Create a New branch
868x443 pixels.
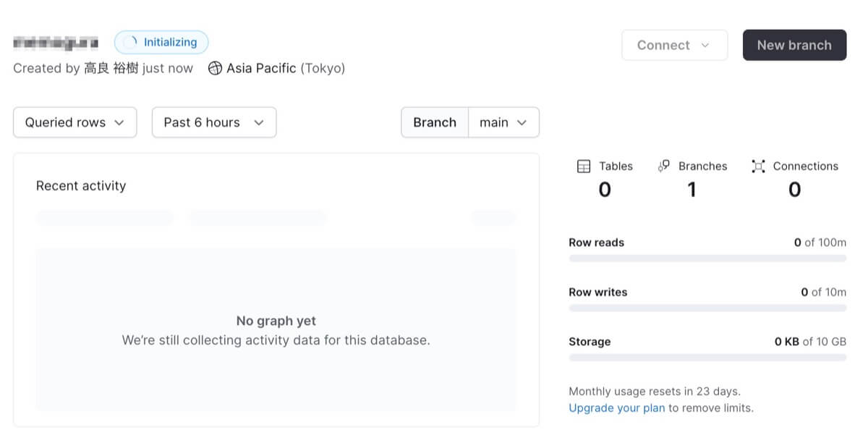point(794,46)
